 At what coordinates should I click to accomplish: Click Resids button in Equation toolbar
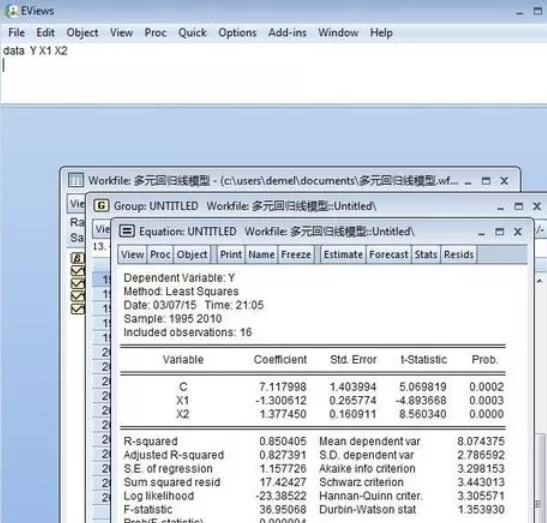click(x=459, y=254)
